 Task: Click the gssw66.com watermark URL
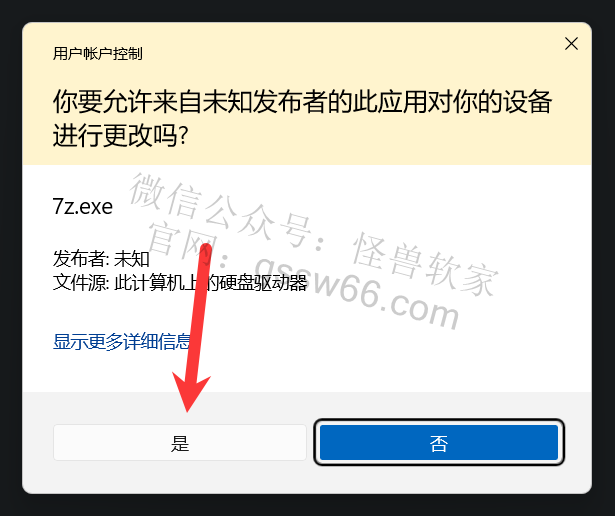click(x=356, y=292)
